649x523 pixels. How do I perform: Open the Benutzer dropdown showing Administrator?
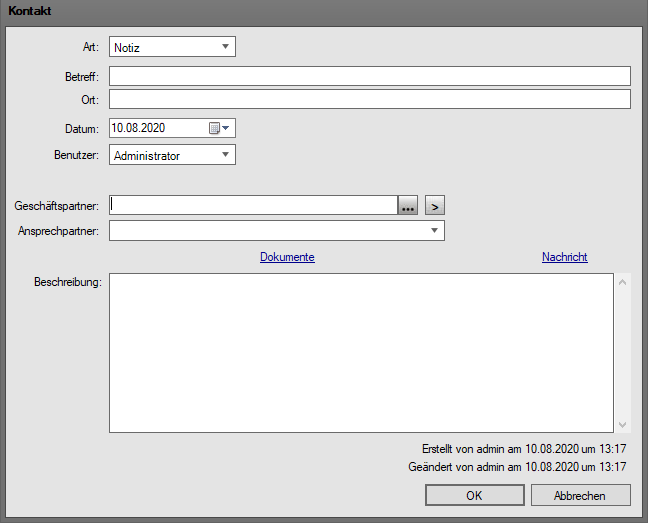225,155
